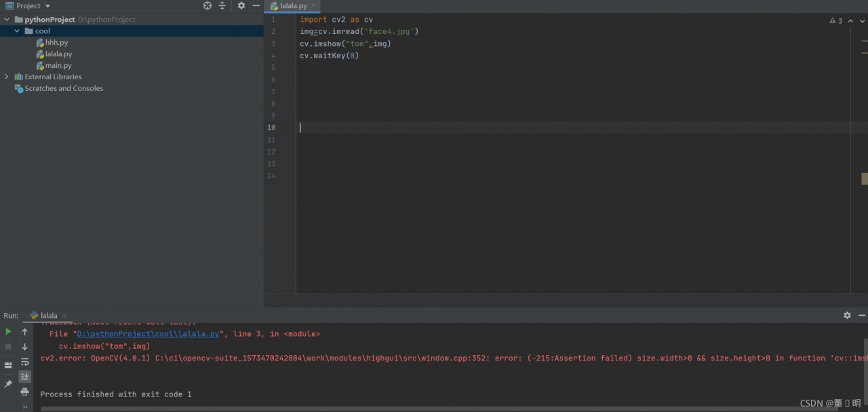Toggle soft-wrap in Run console
The height and width of the screenshot is (412, 868).
[25, 362]
